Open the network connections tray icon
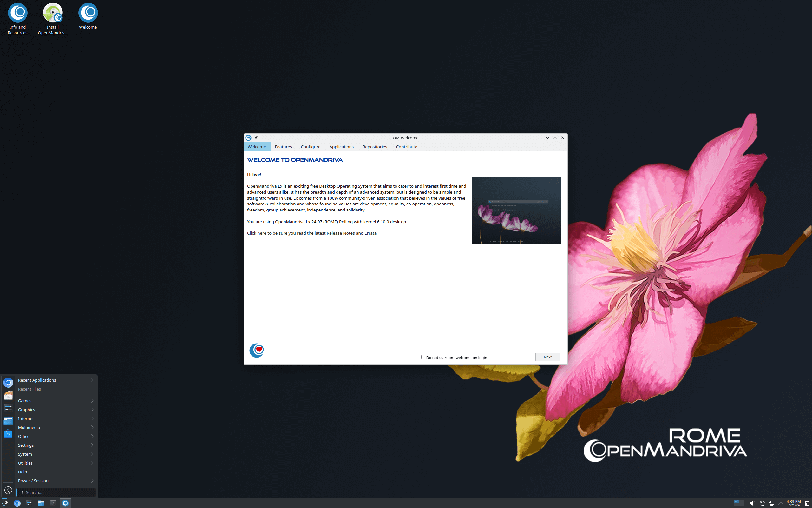Image resolution: width=812 pixels, height=508 pixels. point(771,503)
